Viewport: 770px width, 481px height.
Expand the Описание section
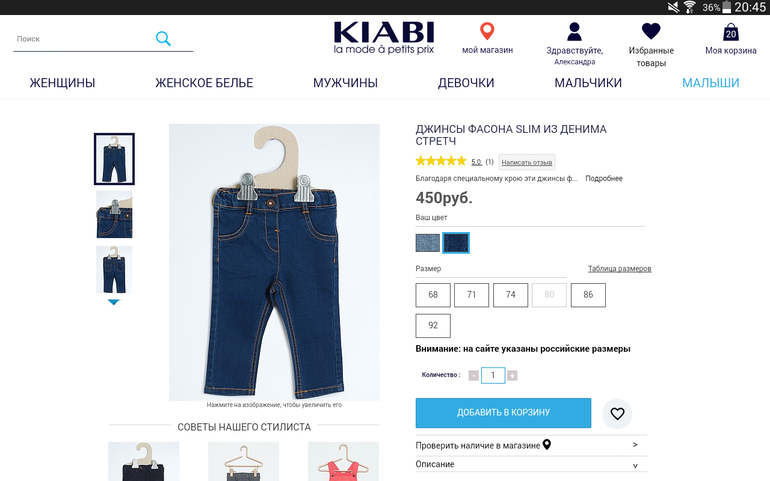531,464
